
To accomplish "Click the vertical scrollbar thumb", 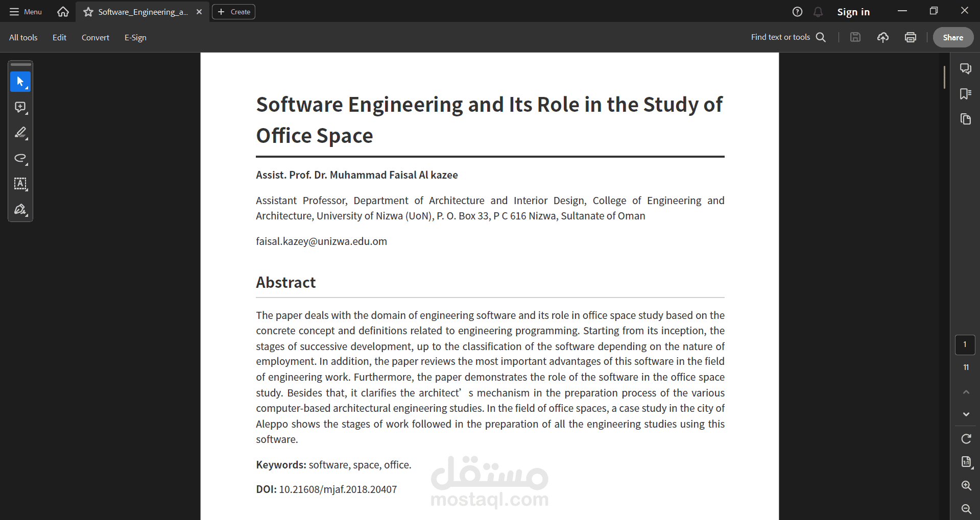I will tap(944, 77).
